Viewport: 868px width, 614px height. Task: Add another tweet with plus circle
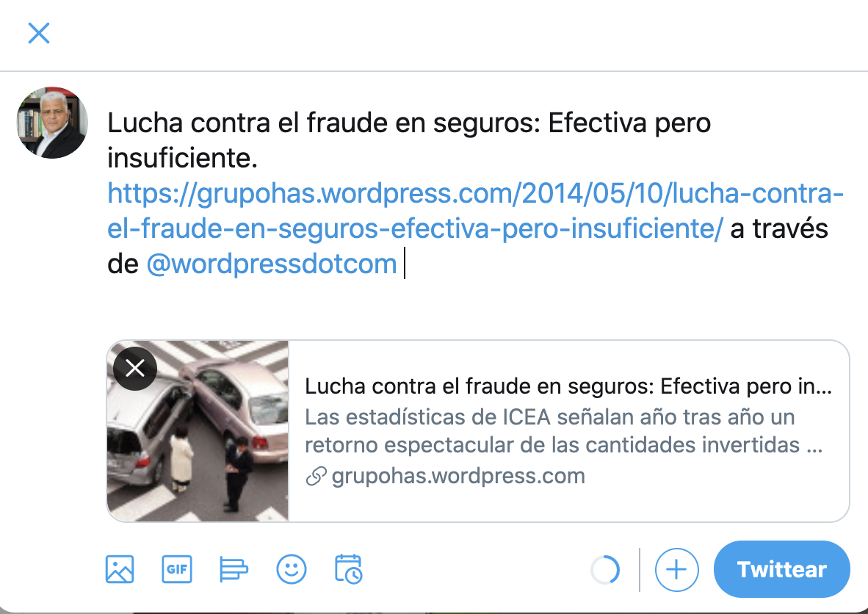pyautogui.click(x=676, y=570)
